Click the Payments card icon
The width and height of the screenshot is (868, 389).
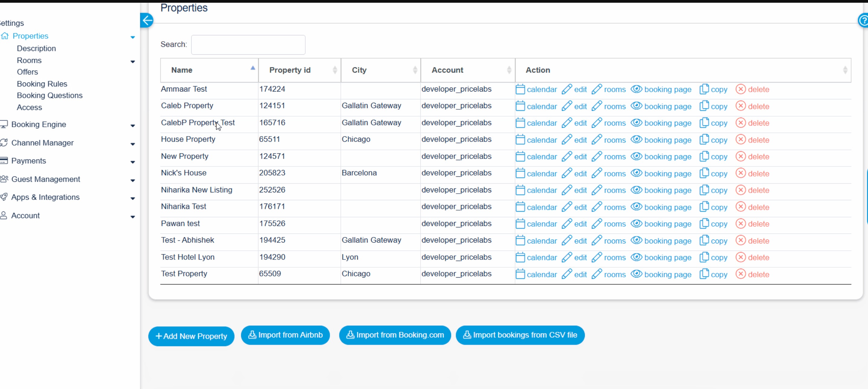4,160
